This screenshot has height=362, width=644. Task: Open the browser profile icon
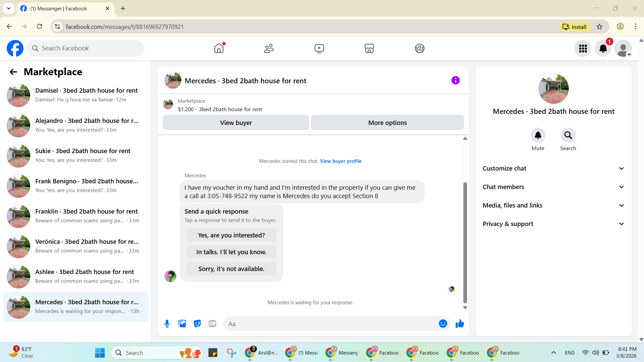coord(620,27)
